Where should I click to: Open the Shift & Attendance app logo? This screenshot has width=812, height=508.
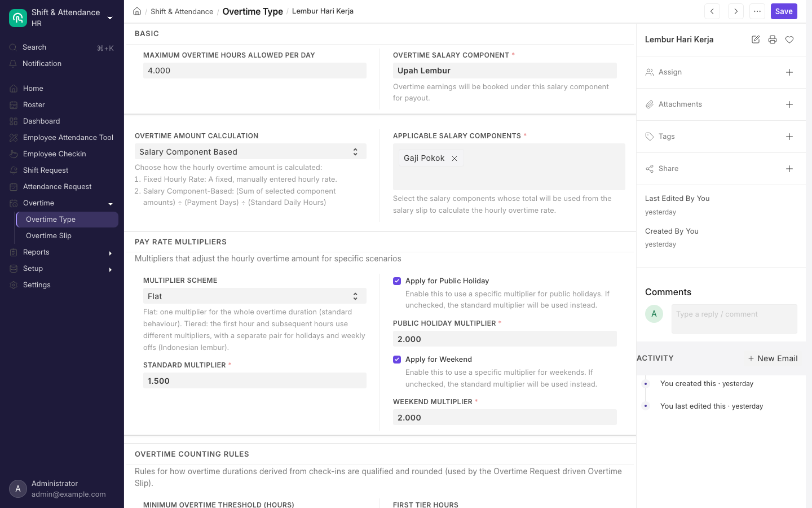click(x=18, y=18)
